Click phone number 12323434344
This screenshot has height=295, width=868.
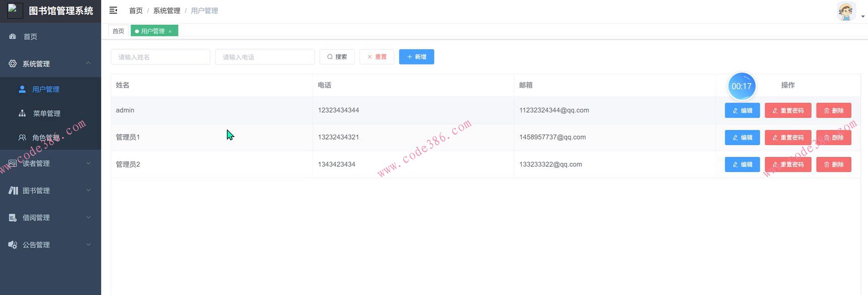pyautogui.click(x=338, y=110)
